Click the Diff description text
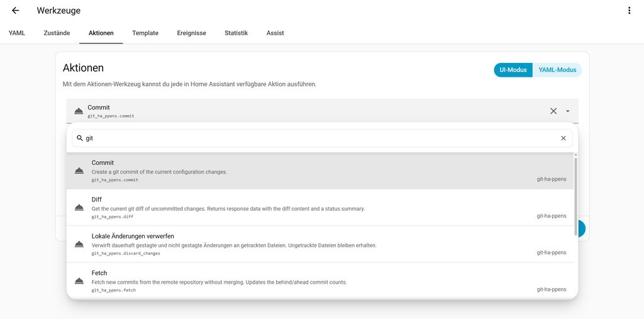Viewport: 644px width, 319px height. (228, 209)
